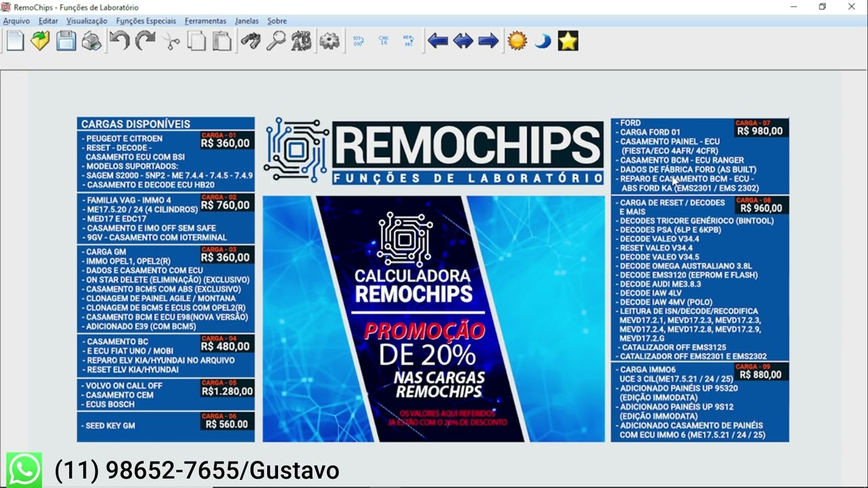Click the New file icon
This screenshot has width=868, height=488.
[15, 41]
